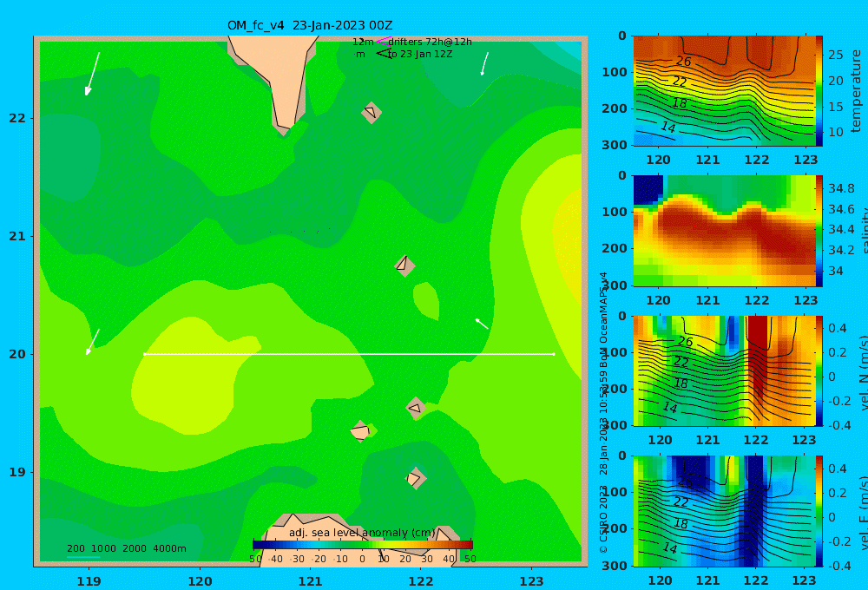Click the 'adj. sea level anomaly (cm)' label

coord(362,533)
